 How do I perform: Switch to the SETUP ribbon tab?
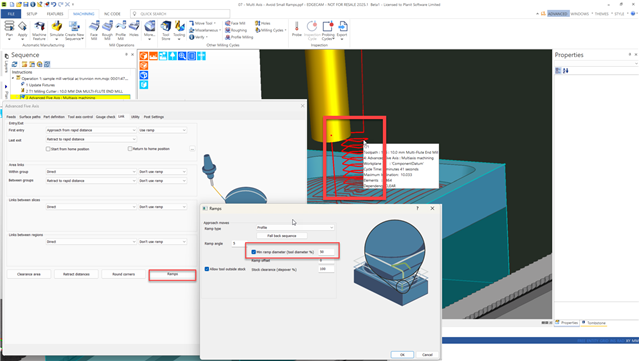pyautogui.click(x=32, y=14)
